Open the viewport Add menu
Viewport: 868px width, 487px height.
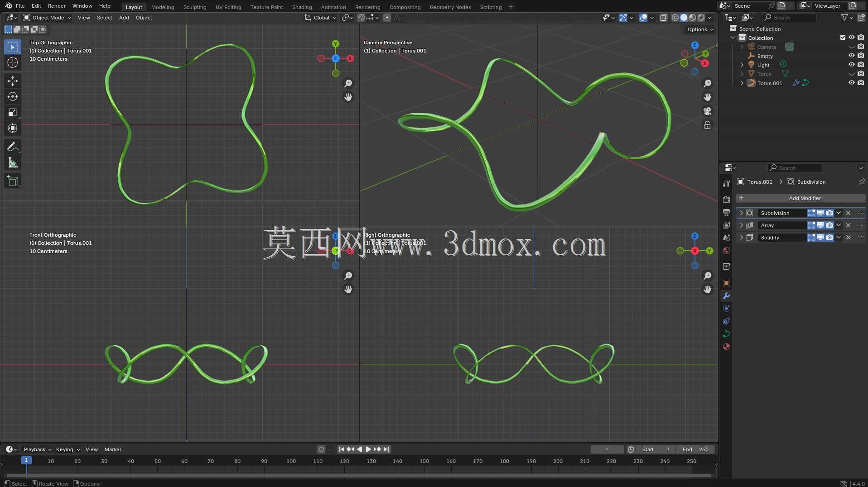point(124,18)
